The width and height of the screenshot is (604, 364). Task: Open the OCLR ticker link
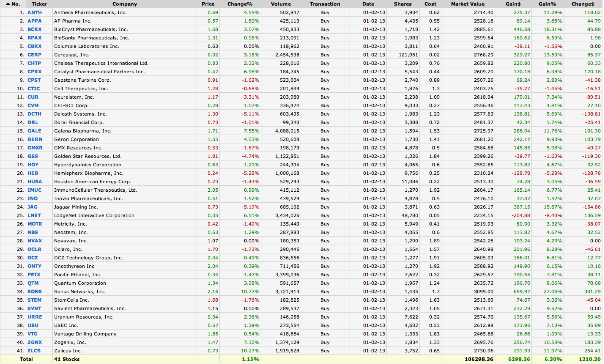pyautogui.click(x=34, y=249)
